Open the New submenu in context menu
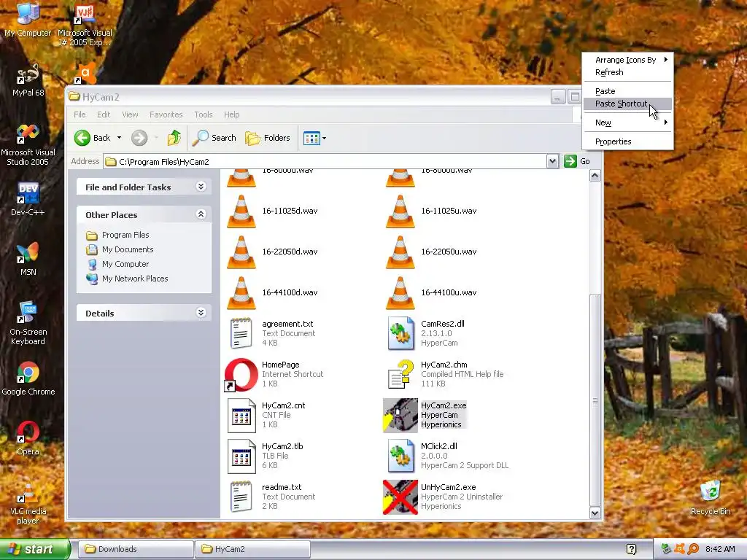 pyautogui.click(x=628, y=122)
